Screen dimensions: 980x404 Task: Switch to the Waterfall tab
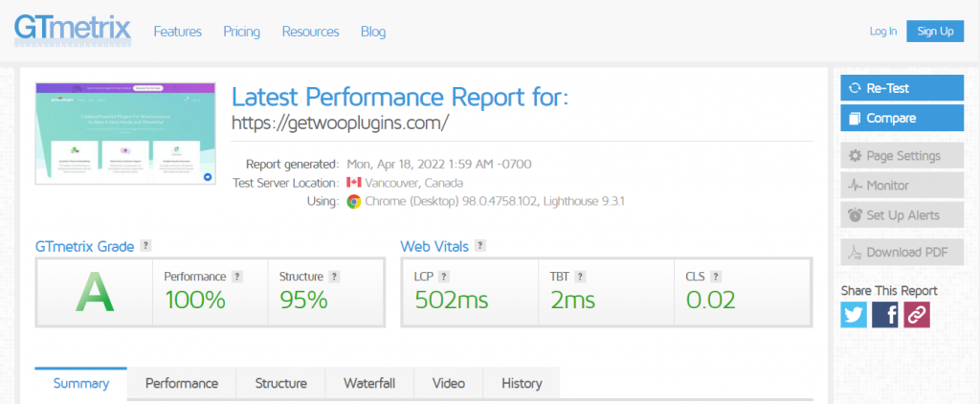pos(369,383)
